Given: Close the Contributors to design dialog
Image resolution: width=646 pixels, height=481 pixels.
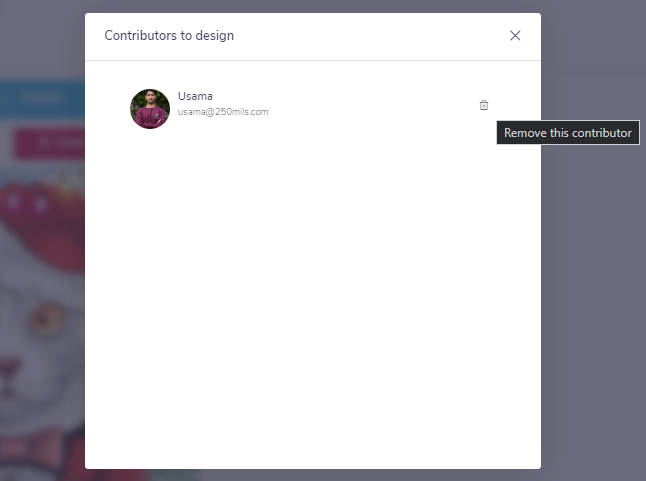Looking at the screenshot, I should click(515, 36).
